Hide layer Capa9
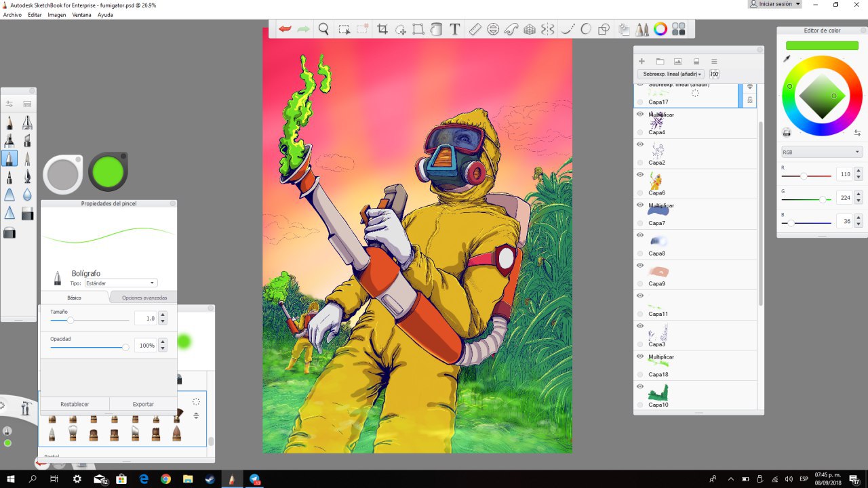868x488 pixels. 640,265
